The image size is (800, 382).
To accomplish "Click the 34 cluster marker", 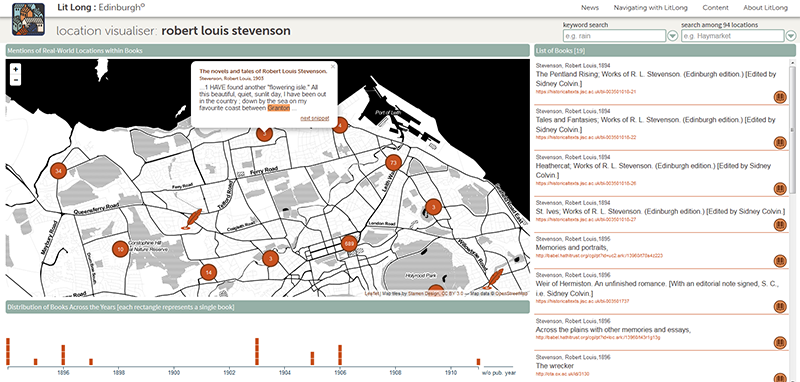I will click(x=59, y=171).
